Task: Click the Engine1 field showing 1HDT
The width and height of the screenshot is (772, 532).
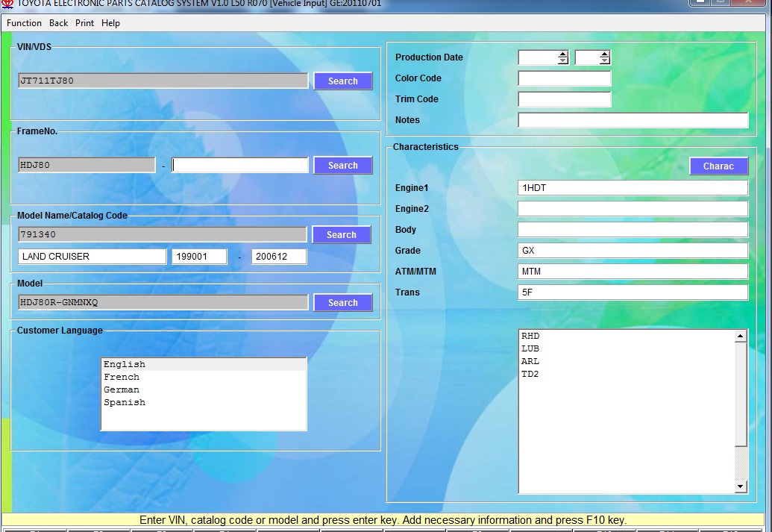Action: (633, 188)
